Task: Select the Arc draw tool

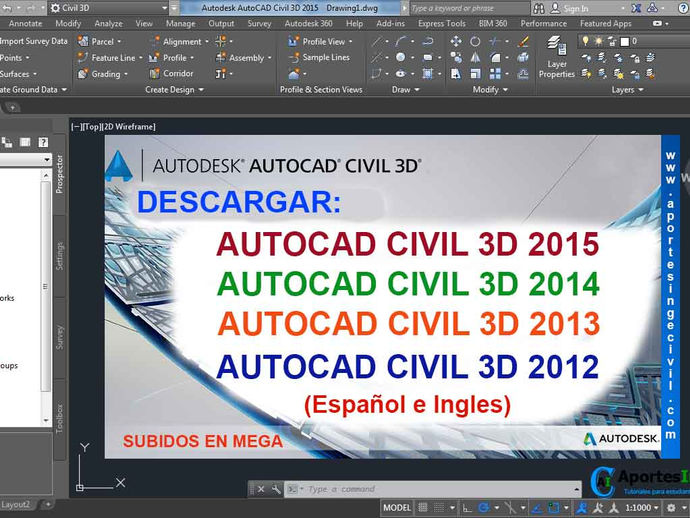Action: 401,41
